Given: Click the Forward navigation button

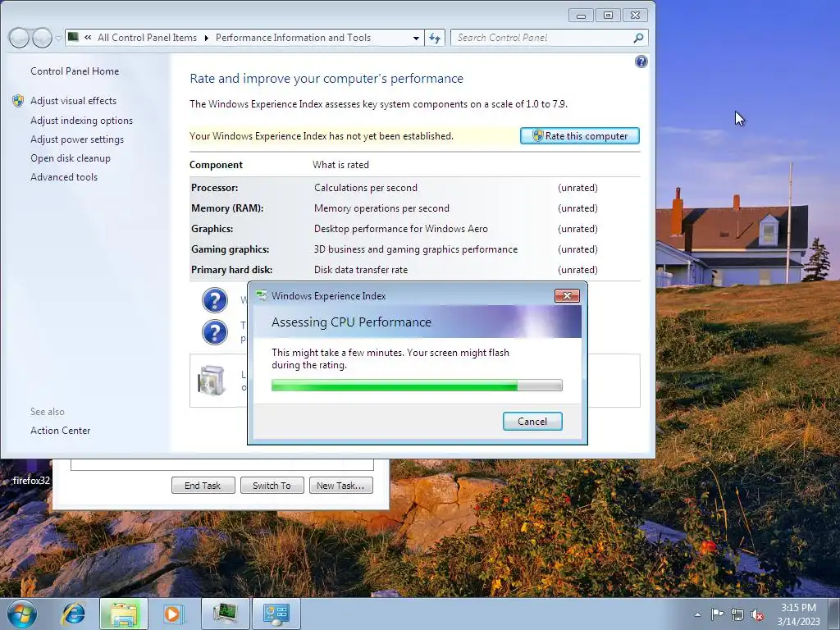Looking at the screenshot, I should click(x=42, y=38).
